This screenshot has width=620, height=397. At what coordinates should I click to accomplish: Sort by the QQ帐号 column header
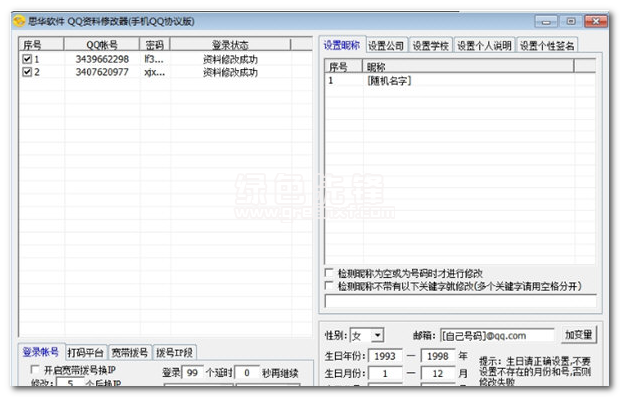(x=102, y=45)
